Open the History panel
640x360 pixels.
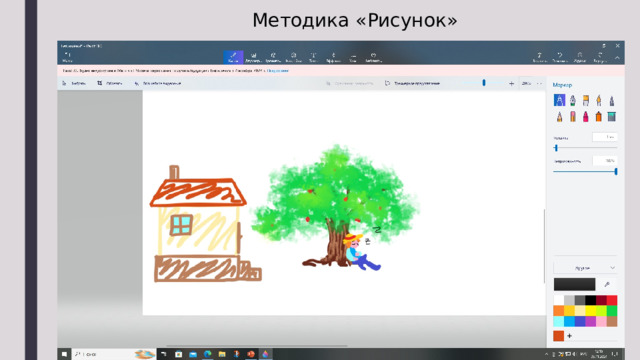(580, 57)
